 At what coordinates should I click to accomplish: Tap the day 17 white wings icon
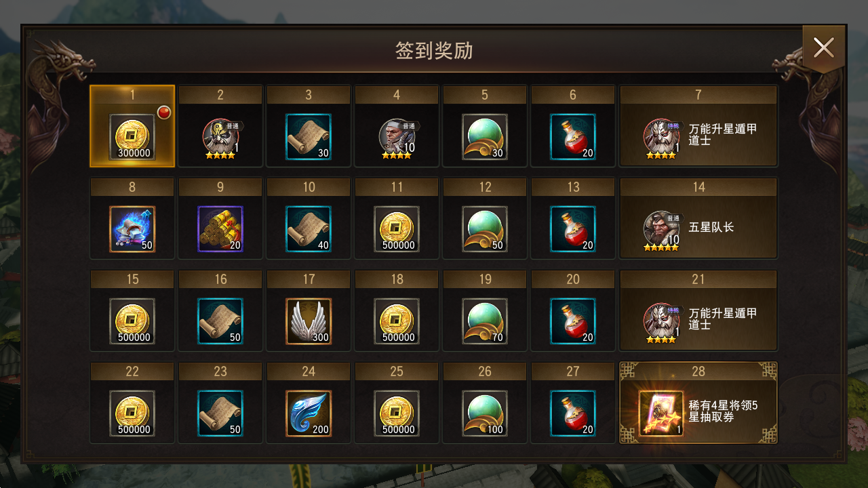click(x=309, y=321)
